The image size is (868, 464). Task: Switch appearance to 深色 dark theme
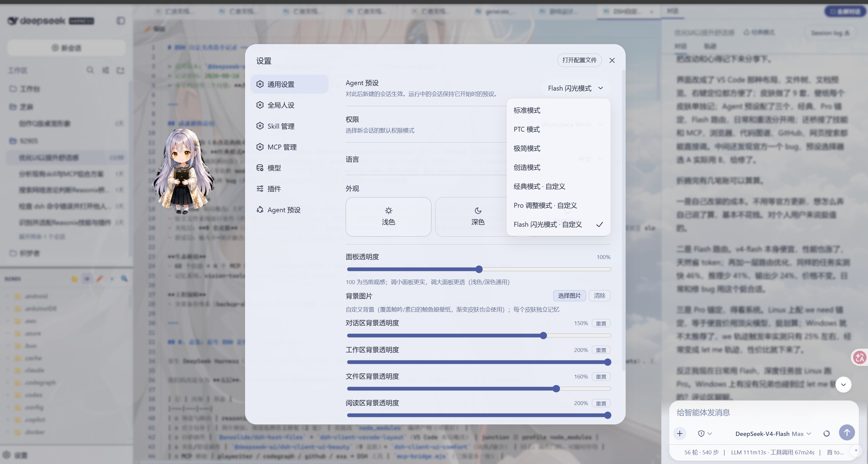(x=477, y=217)
